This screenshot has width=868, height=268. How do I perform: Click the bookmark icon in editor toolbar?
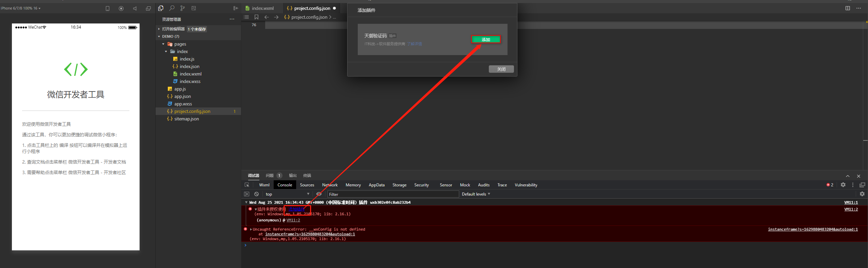pyautogui.click(x=257, y=17)
